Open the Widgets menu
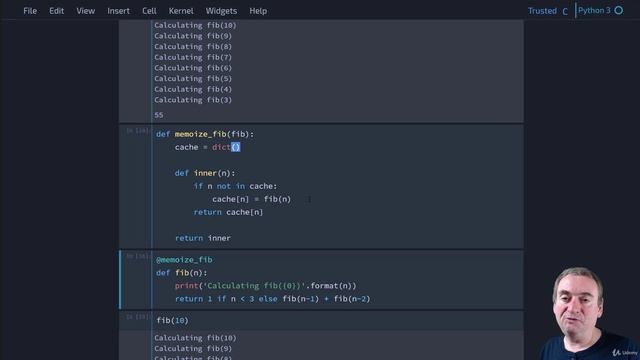This screenshot has width=640, height=360. click(x=221, y=11)
